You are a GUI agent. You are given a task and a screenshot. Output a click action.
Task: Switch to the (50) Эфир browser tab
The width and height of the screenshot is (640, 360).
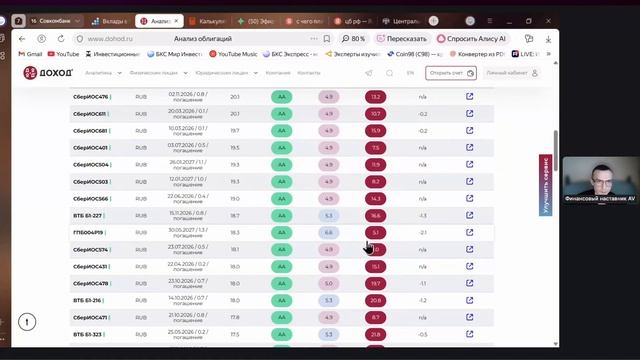point(256,21)
